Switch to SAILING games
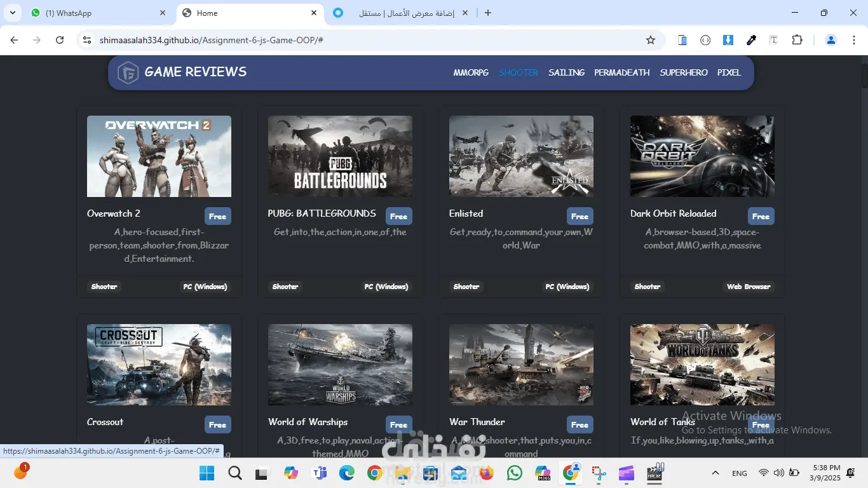Image resolution: width=868 pixels, height=488 pixels. (566, 72)
